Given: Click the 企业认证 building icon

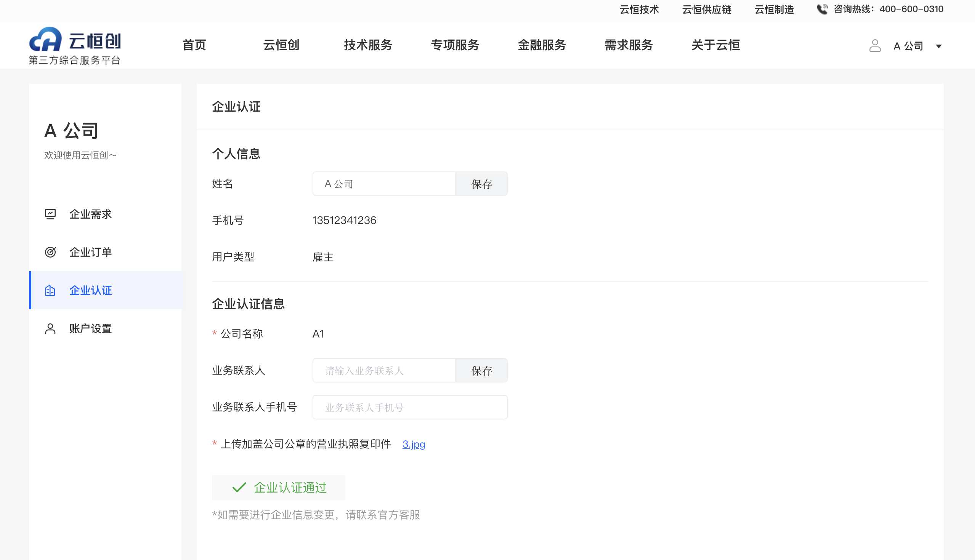Looking at the screenshot, I should click(50, 290).
